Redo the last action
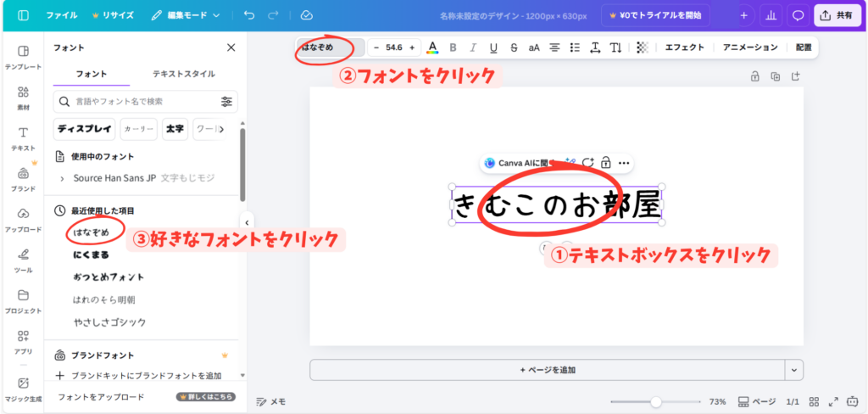Image resolution: width=868 pixels, height=414 pixels. [x=273, y=15]
